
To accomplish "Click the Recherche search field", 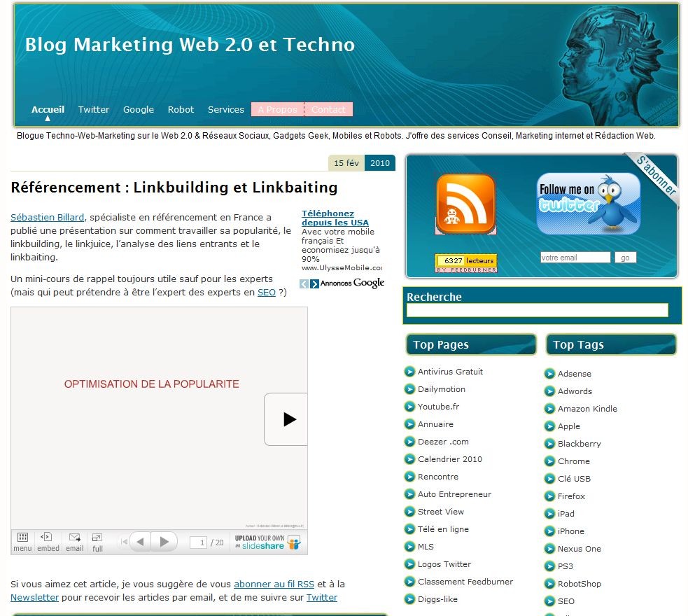I will [537, 310].
